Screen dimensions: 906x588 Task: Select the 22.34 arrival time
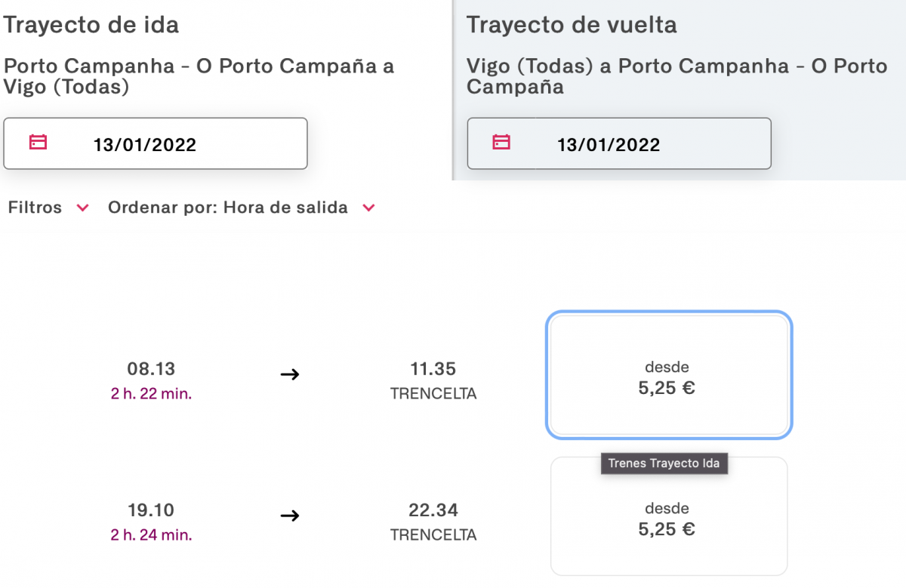coord(433,510)
